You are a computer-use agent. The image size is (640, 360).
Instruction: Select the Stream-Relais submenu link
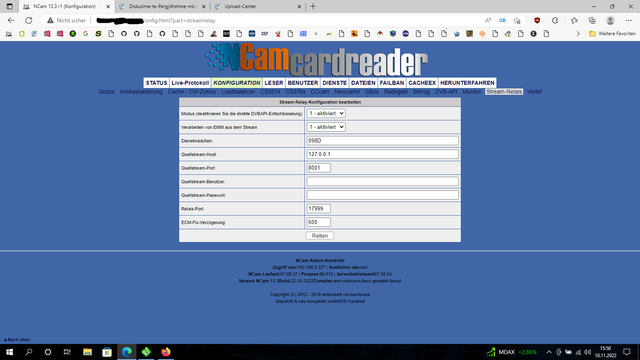pos(504,92)
